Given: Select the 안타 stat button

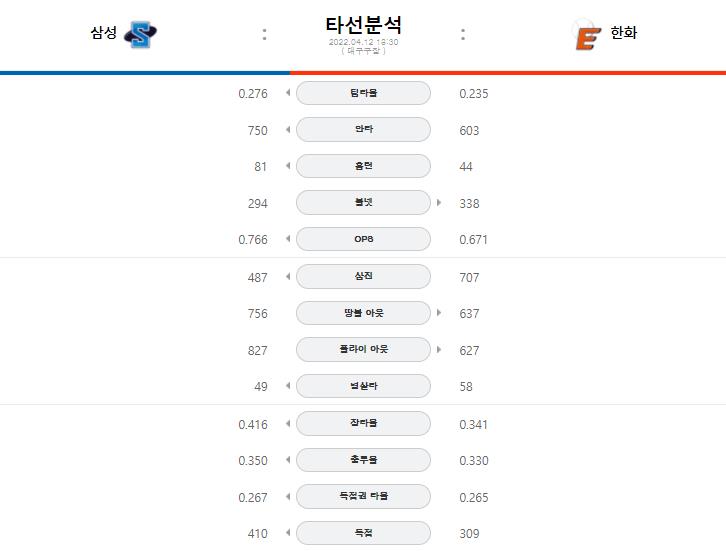Looking at the screenshot, I should click(363, 129).
